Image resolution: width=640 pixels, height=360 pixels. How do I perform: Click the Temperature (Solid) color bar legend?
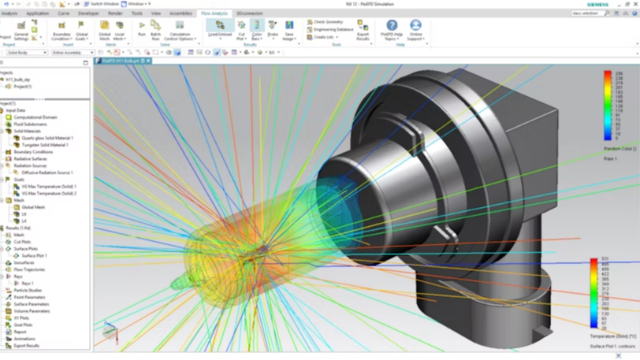pyautogui.click(x=594, y=293)
